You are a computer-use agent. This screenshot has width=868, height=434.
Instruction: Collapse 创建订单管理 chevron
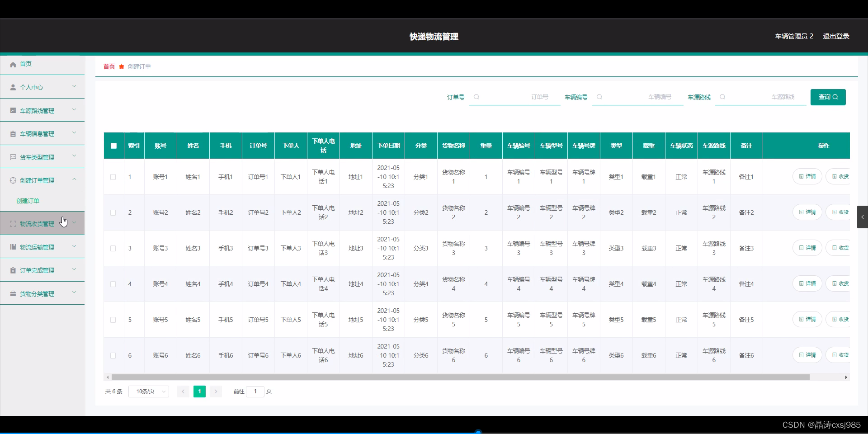point(75,179)
